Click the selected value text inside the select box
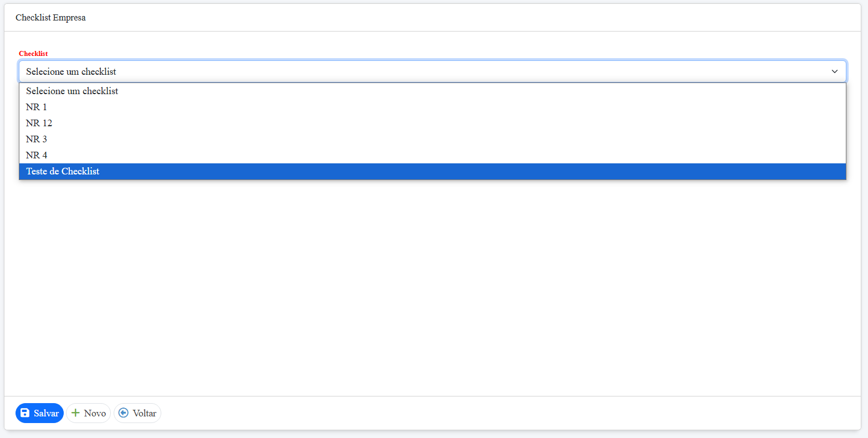 pos(71,71)
